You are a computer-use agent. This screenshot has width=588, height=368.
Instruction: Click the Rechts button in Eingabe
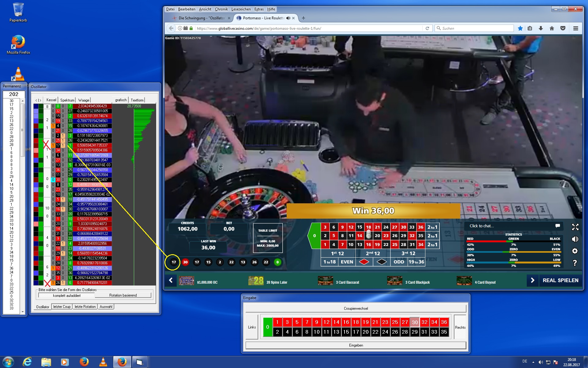(x=460, y=327)
